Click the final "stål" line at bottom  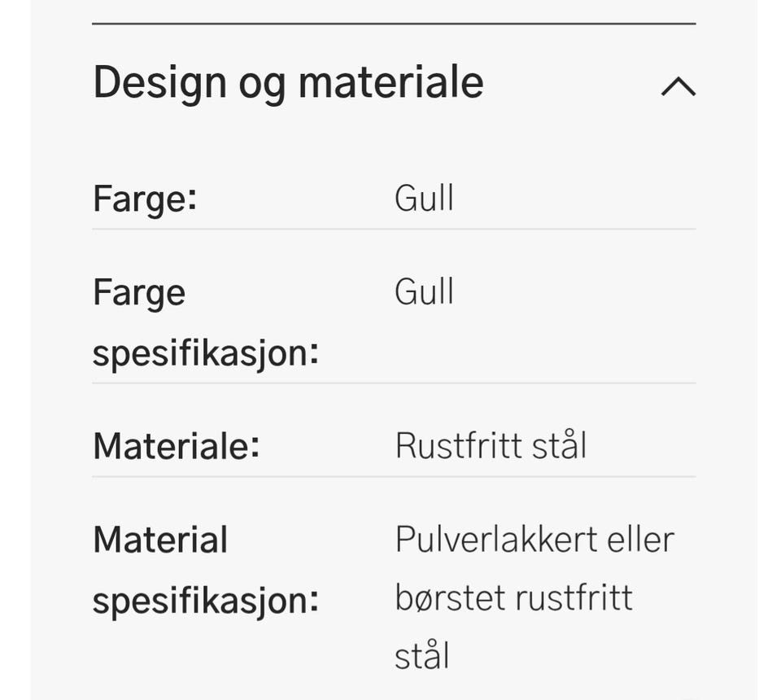[421, 655]
